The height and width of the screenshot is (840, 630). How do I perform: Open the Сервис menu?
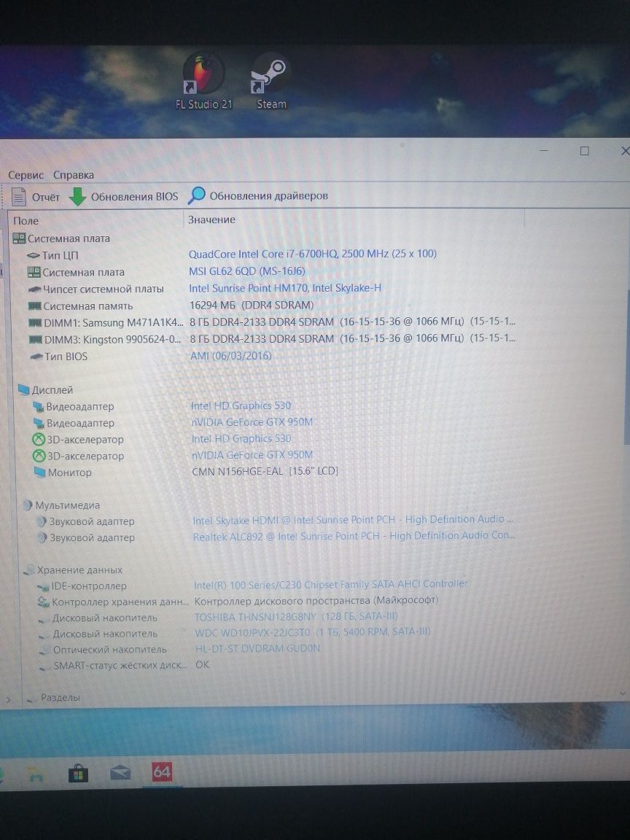coord(26,175)
